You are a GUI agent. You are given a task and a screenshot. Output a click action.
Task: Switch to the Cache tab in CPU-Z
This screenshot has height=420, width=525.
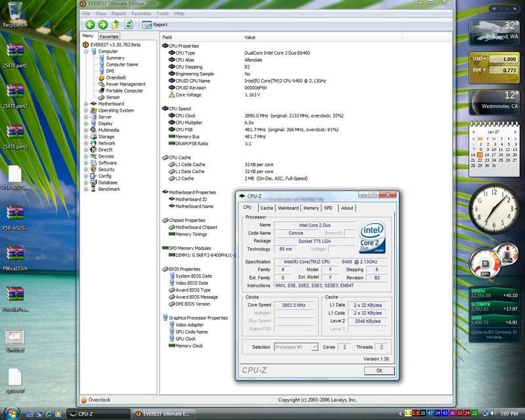266,208
